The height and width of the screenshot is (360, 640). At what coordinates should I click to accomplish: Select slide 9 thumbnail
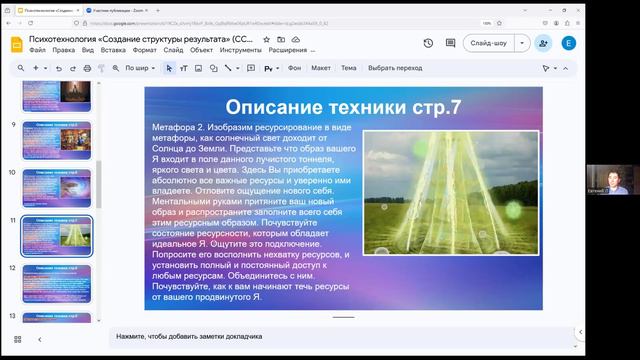click(57, 140)
